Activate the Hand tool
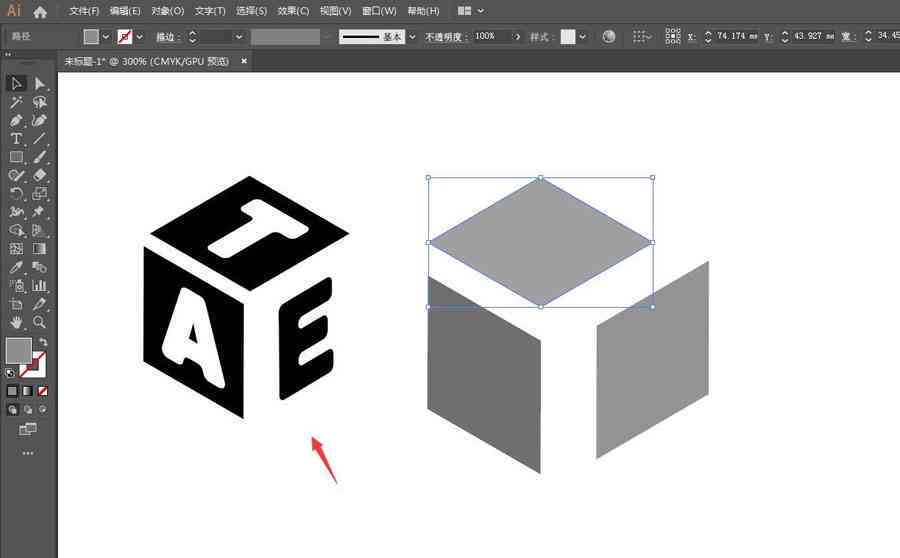This screenshot has width=900, height=558. (16, 323)
